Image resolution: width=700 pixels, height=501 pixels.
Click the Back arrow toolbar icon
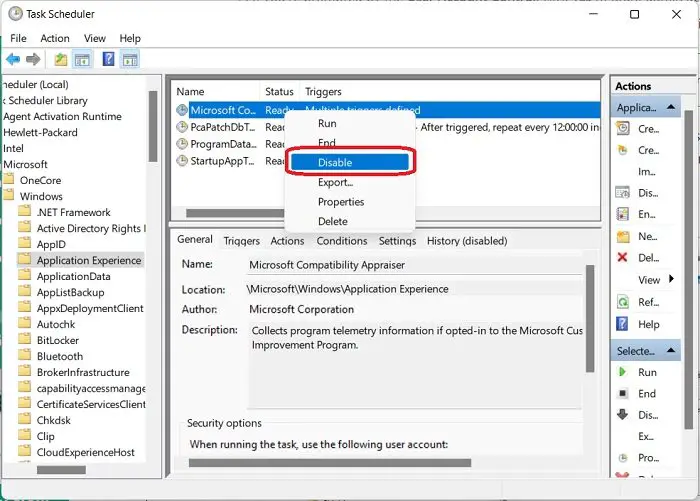pyautogui.click(x=13, y=59)
